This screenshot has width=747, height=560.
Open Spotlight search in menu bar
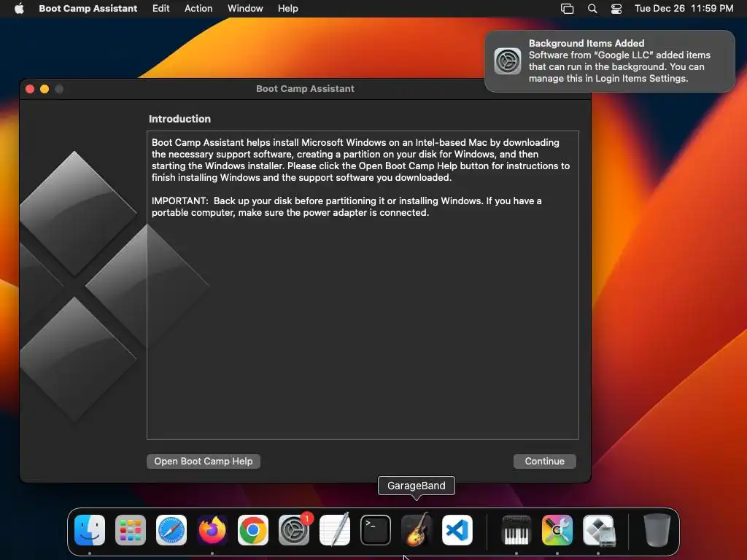tap(592, 8)
